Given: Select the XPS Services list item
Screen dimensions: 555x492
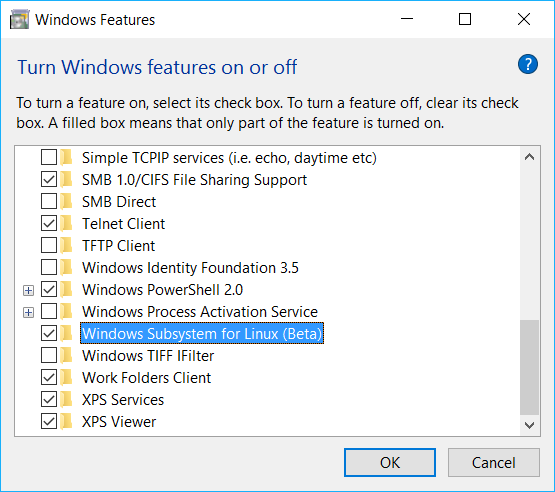Looking at the screenshot, I should click(123, 400).
